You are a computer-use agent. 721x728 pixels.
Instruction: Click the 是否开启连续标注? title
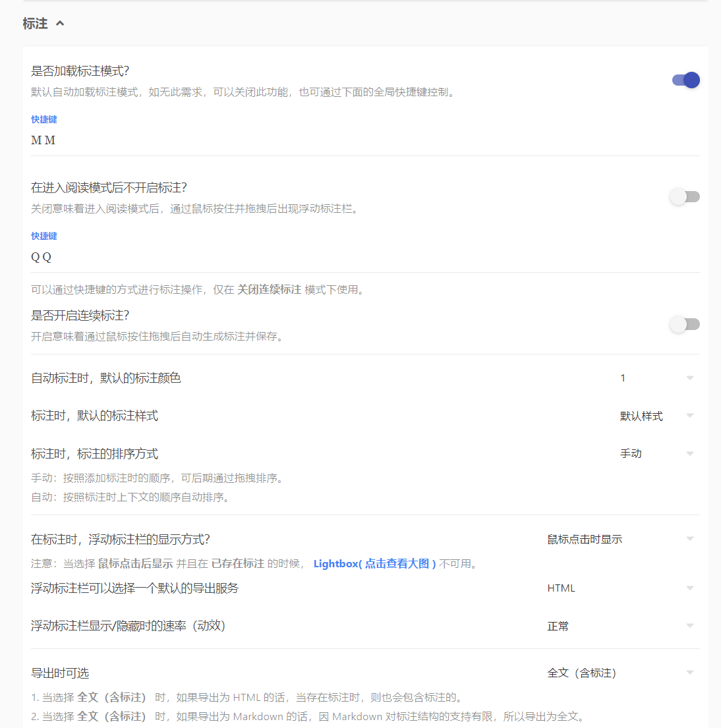pyautogui.click(x=80, y=316)
